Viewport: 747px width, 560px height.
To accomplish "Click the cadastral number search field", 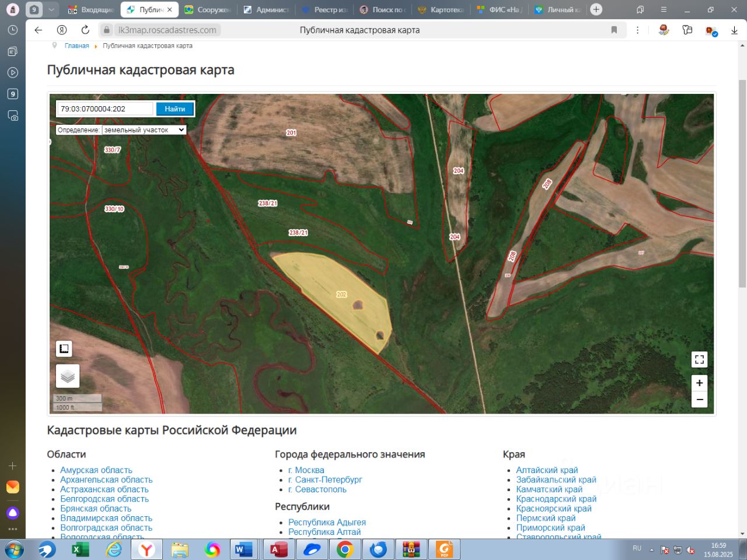I will tap(106, 109).
